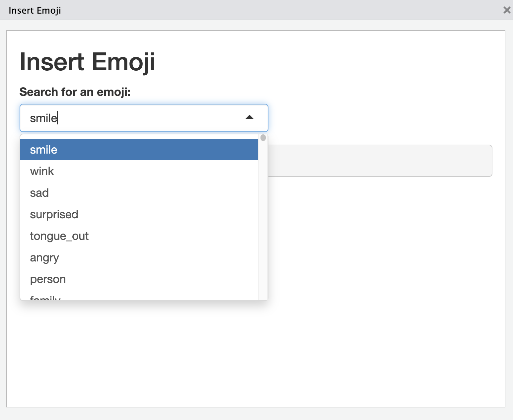Select the highlighted 'smile' option
The width and height of the screenshot is (513, 420).
tap(139, 150)
